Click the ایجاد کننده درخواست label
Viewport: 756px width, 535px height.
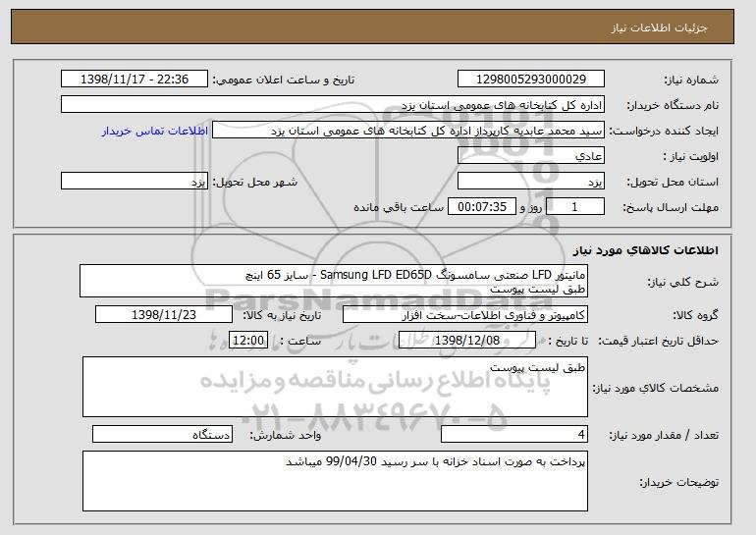664,131
